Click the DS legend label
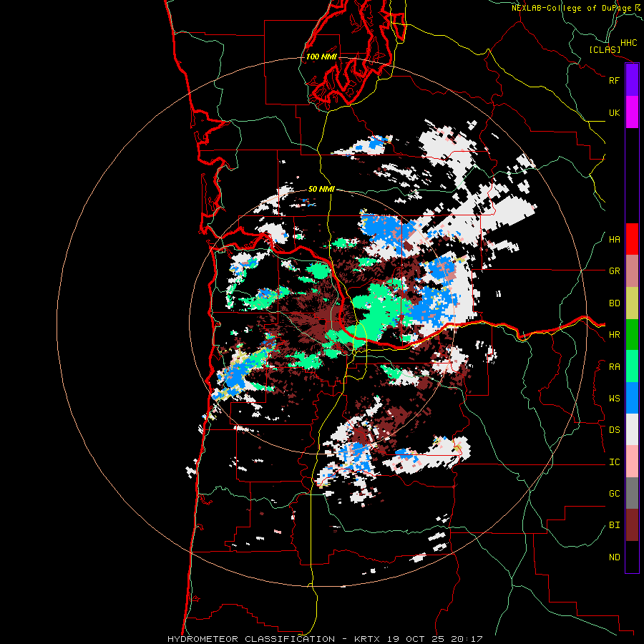The image size is (644, 644). click(614, 430)
